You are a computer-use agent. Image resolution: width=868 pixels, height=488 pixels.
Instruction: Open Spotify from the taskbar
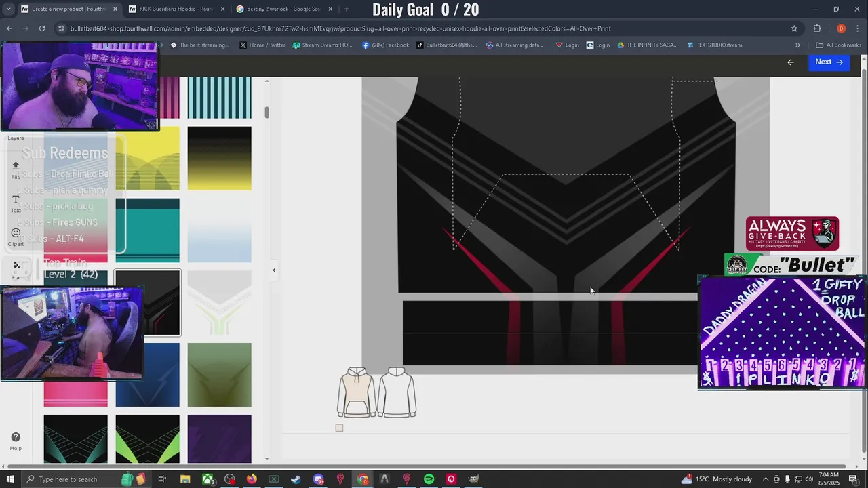[x=429, y=479]
